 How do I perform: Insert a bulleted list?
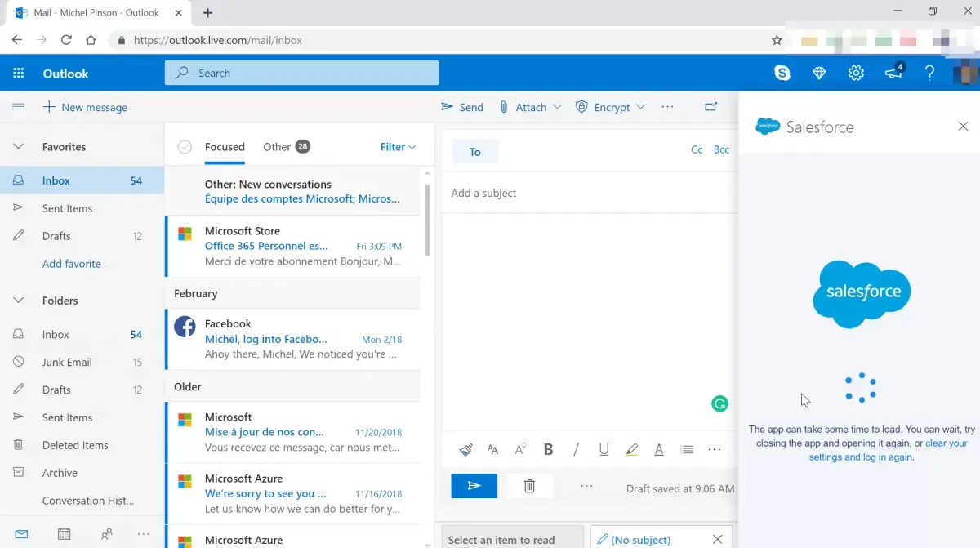point(687,449)
